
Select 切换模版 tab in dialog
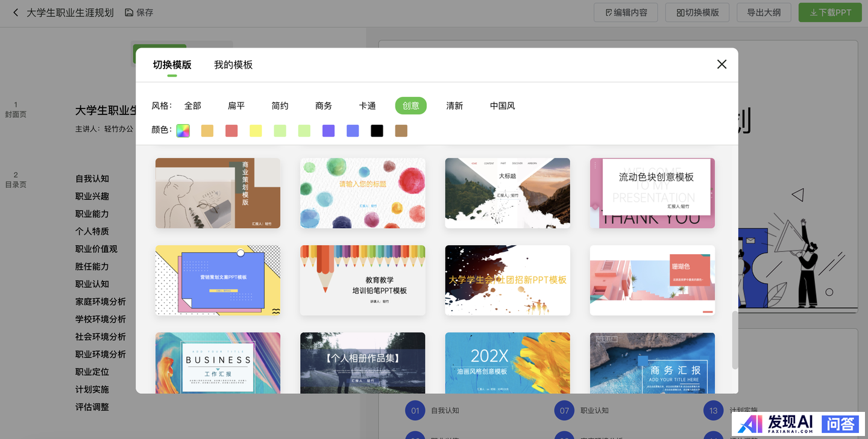[172, 64]
